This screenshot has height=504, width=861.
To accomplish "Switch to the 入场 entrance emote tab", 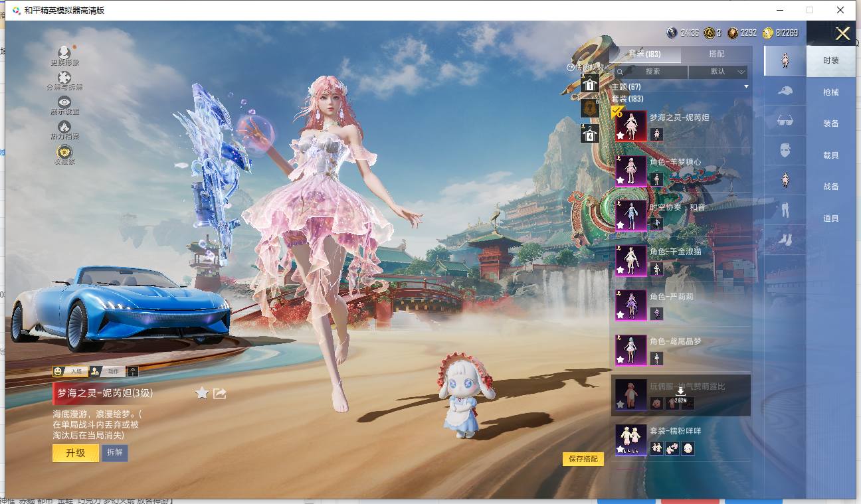I will coord(70,371).
